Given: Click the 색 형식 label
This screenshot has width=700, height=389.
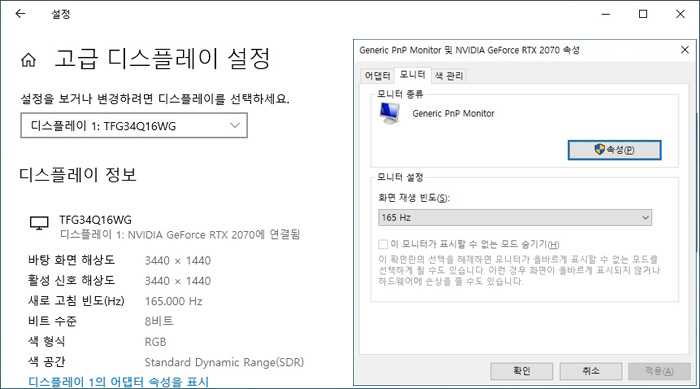Looking at the screenshot, I should click(x=46, y=342).
